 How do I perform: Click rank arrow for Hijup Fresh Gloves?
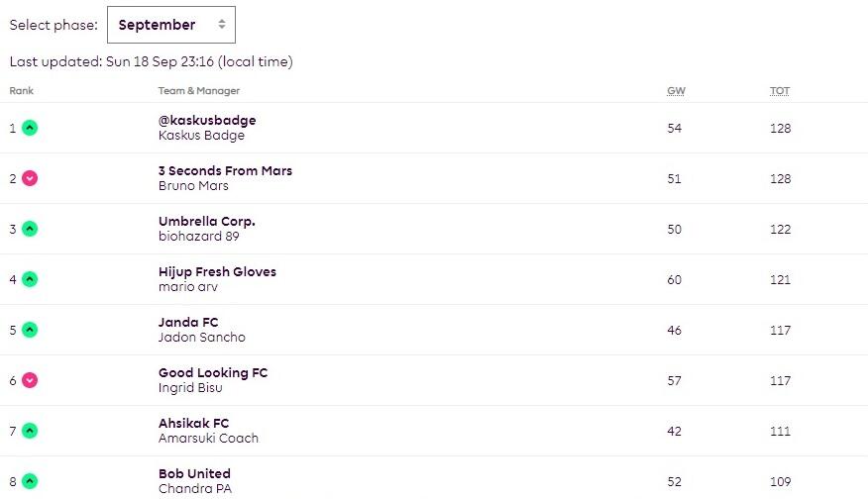click(x=30, y=279)
